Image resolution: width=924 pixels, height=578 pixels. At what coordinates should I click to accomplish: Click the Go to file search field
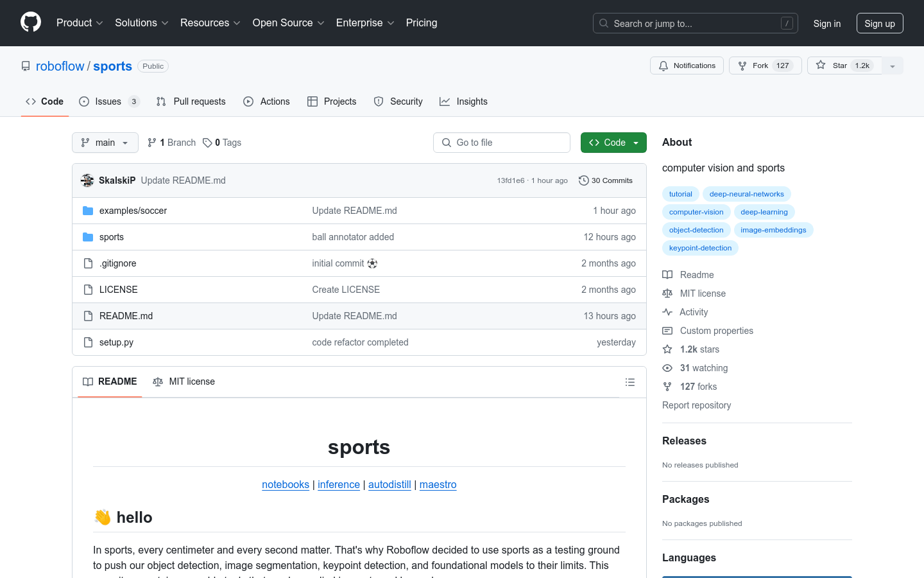click(x=502, y=143)
